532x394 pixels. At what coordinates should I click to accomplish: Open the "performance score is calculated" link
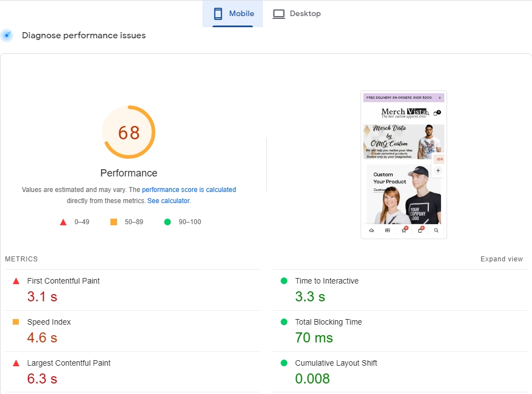[x=189, y=190]
